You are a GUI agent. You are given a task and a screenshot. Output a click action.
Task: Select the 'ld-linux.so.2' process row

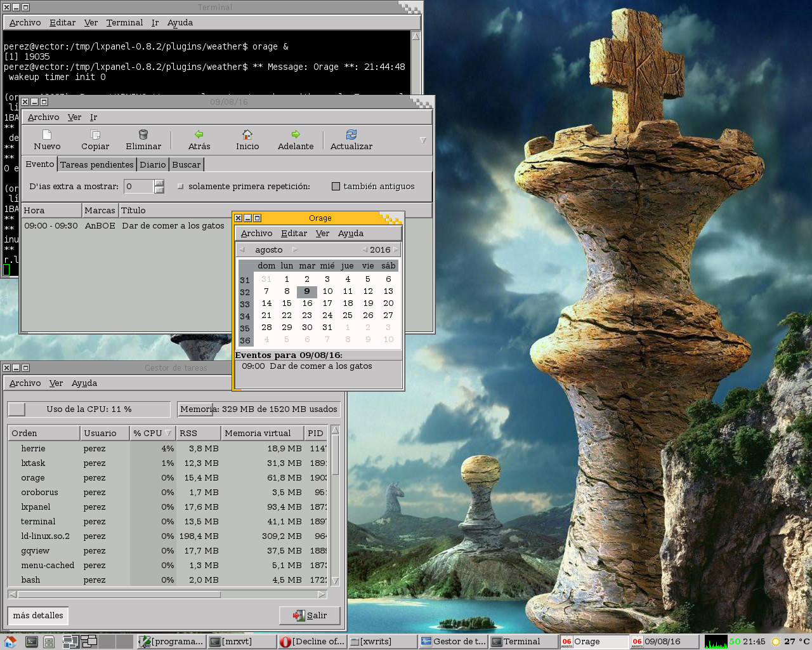pyautogui.click(x=168, y=536)
